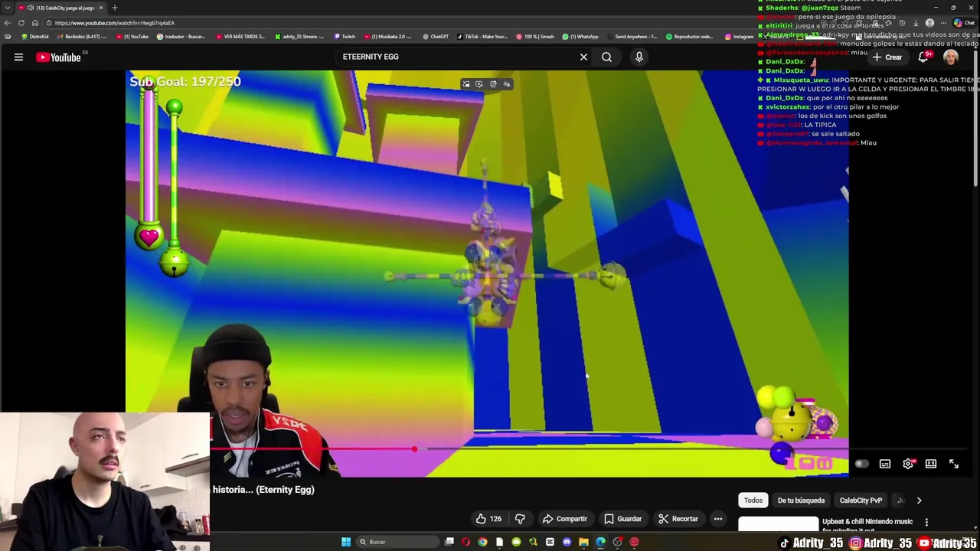Image resolution: width=980 pixels, height=551 pixels.
Task: Open the Send Anywhere bookmark
Action: pos(632,37)
